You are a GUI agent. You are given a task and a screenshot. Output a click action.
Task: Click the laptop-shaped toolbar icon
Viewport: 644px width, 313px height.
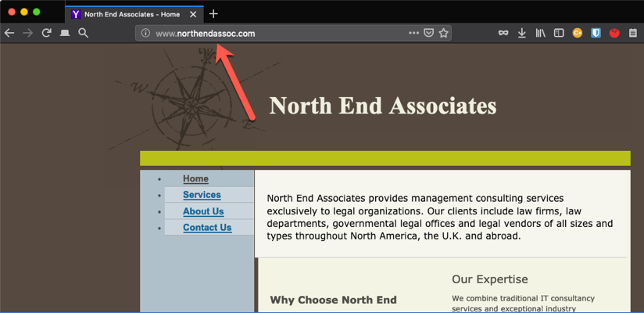coord(65,34)
